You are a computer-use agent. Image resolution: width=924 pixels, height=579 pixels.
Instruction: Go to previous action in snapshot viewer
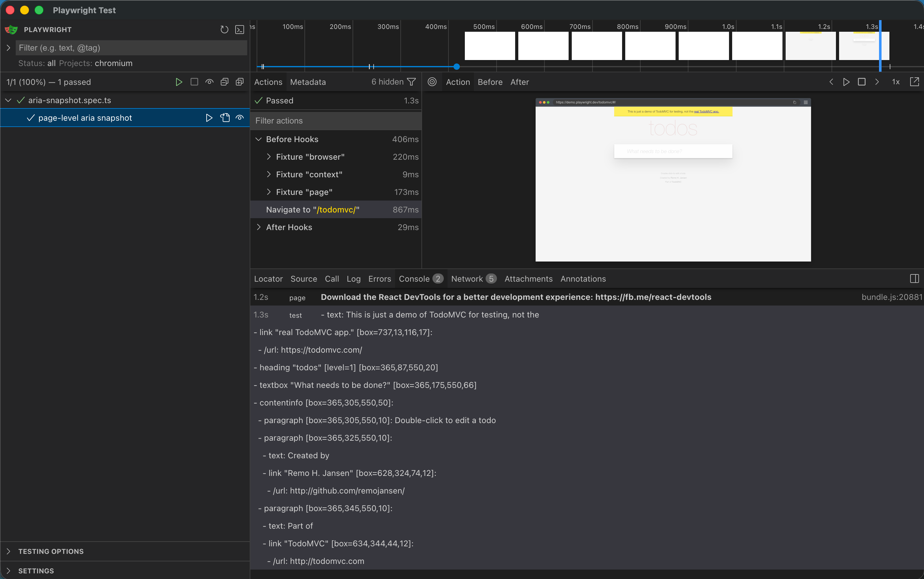[831, 82]
